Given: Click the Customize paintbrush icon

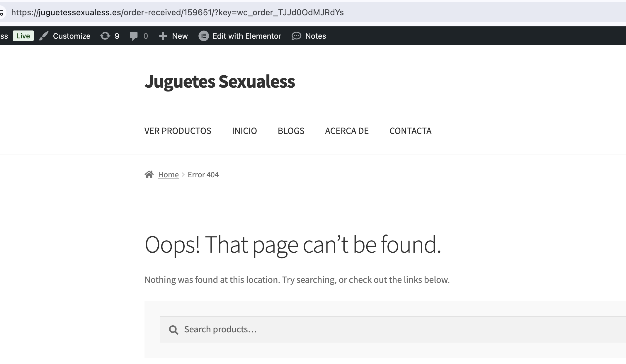Looking at the screenshot, I should (44, 36).
